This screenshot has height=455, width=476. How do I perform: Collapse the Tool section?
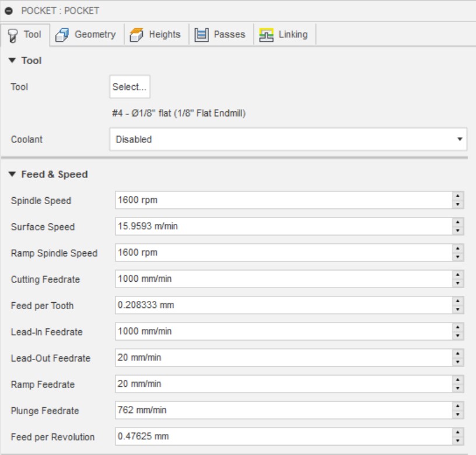click(12, 61)
